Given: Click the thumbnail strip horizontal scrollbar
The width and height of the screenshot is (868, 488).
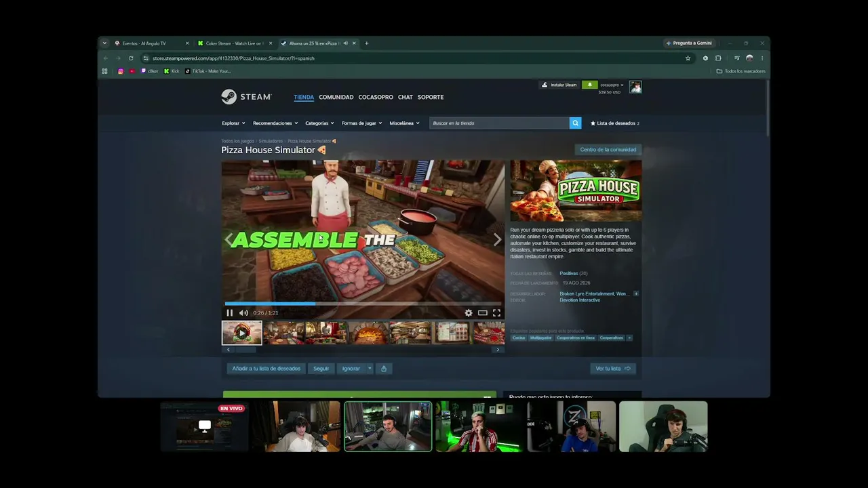Looking at the screenshot, I should click(363, 350).
